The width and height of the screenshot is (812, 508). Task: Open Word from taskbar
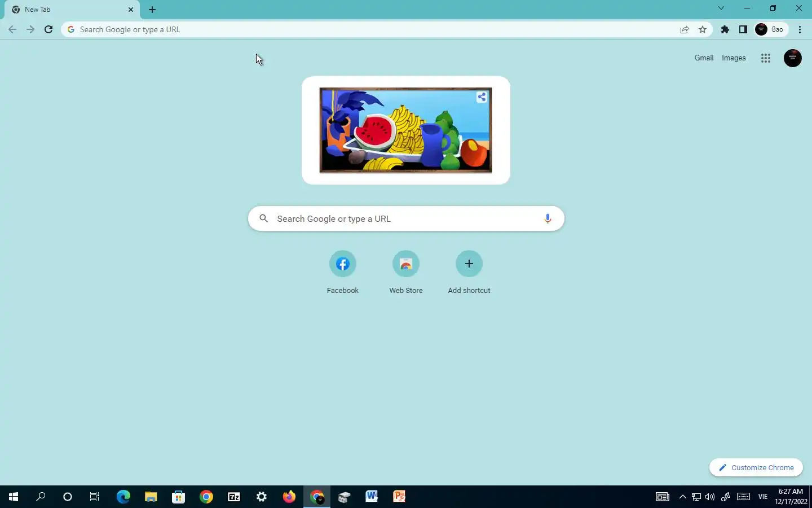coord(372,497)
